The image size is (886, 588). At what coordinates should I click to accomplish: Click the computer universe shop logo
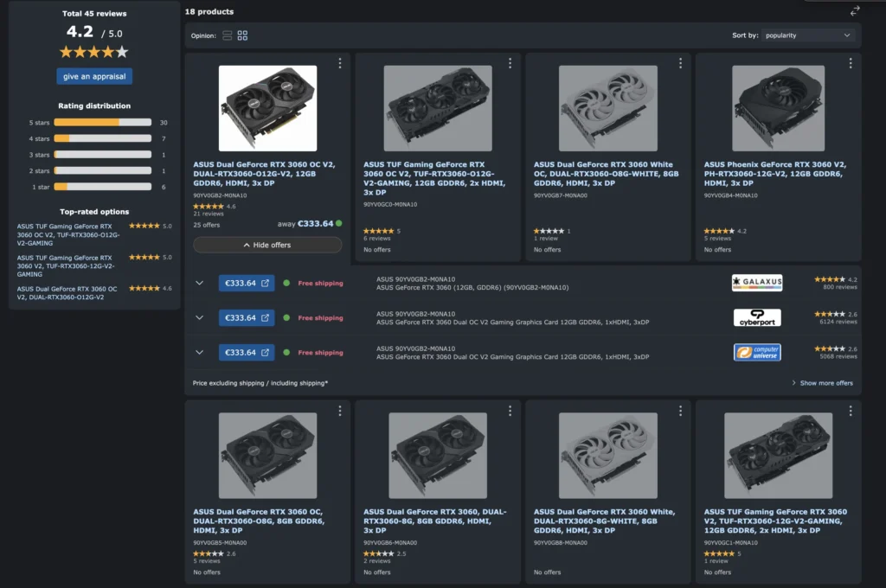tap(757, 353)
